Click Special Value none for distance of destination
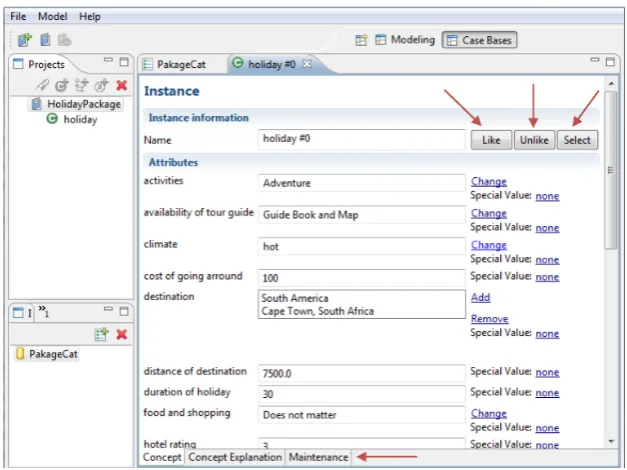The width and height of the screenshot is (627, 470). click(547, 372)
